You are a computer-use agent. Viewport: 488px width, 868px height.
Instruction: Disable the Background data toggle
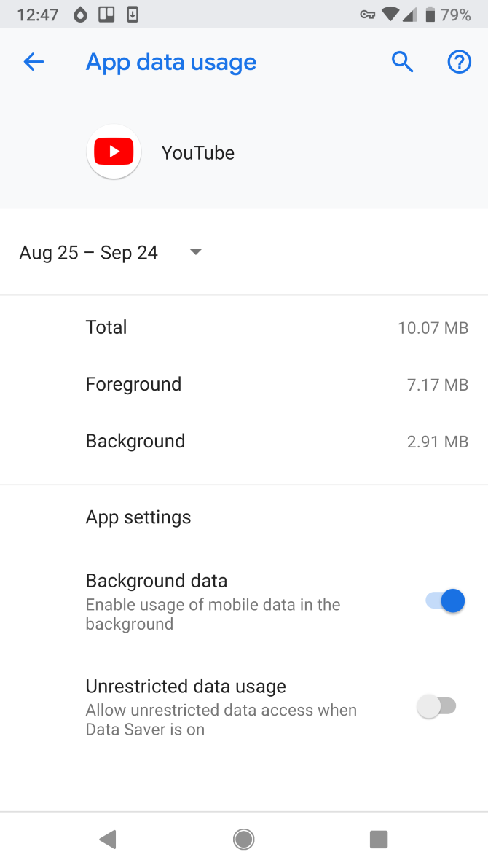coord(445,601)
